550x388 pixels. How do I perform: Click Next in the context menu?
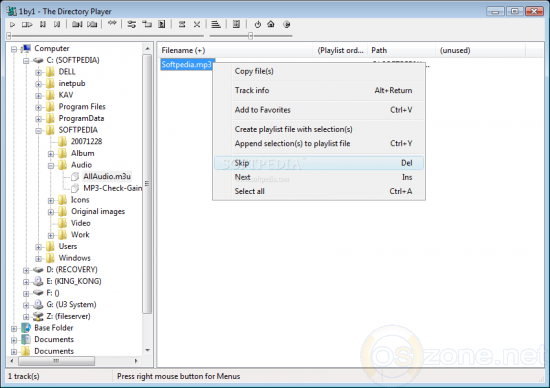point(318,177)
